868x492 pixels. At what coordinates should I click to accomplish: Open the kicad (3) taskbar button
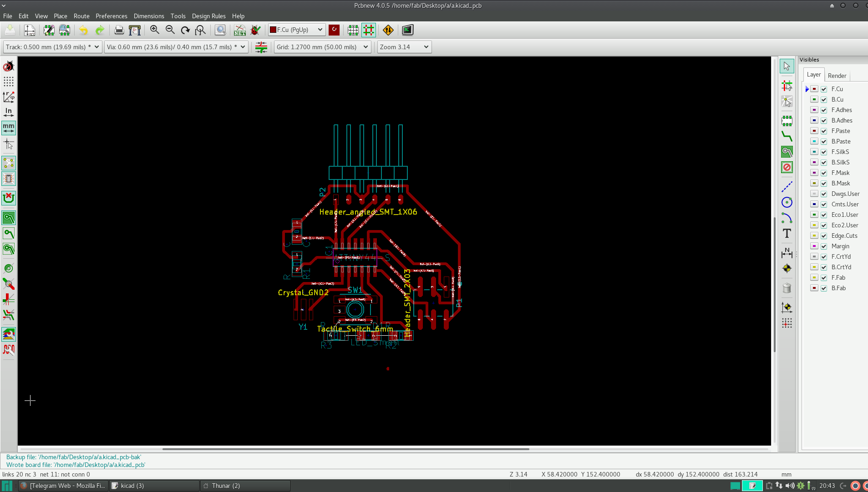tap(154, 486)
